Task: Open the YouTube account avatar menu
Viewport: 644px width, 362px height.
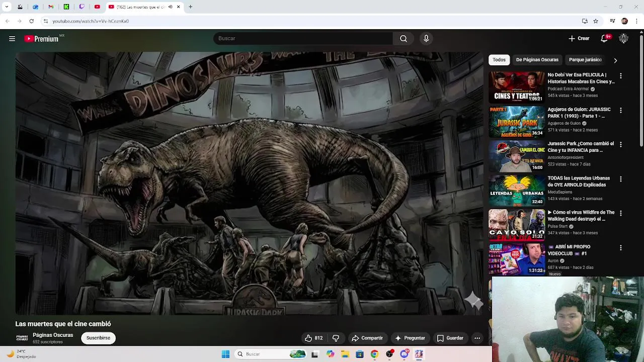Action: tap(623, 38)
